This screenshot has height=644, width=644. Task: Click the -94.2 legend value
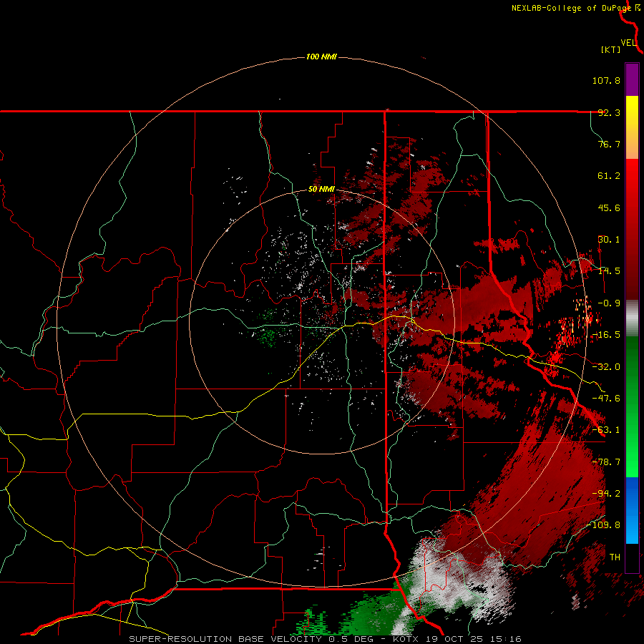coord(606,493)
